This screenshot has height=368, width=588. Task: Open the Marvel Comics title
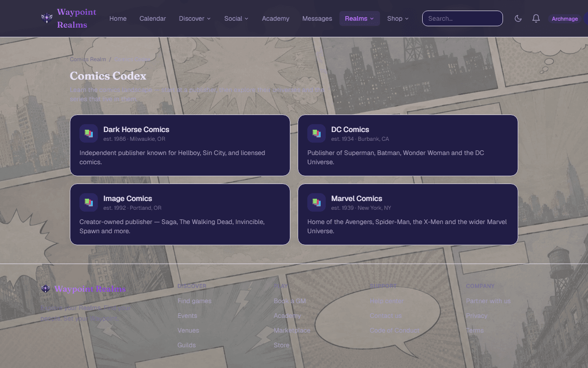356,199
